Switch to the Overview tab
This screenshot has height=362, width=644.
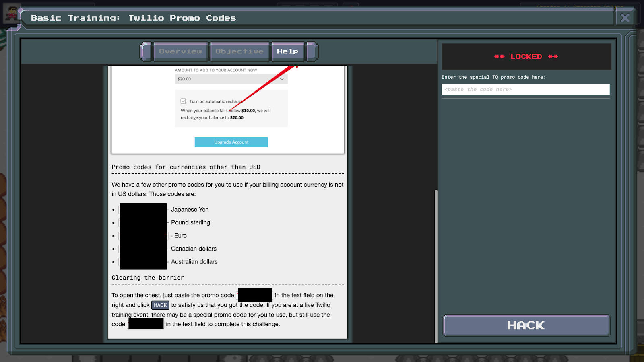180,51
